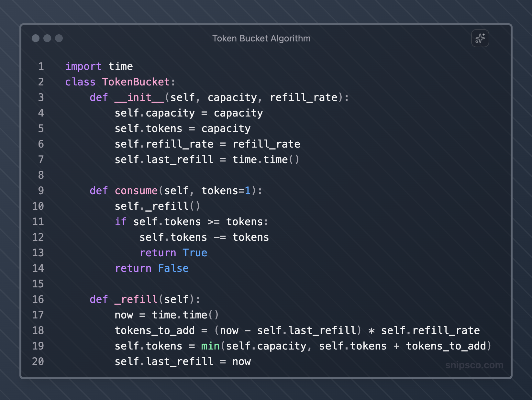The image size is (532, 400).
Task: Click the min function call on line 19
Action: 210,346
